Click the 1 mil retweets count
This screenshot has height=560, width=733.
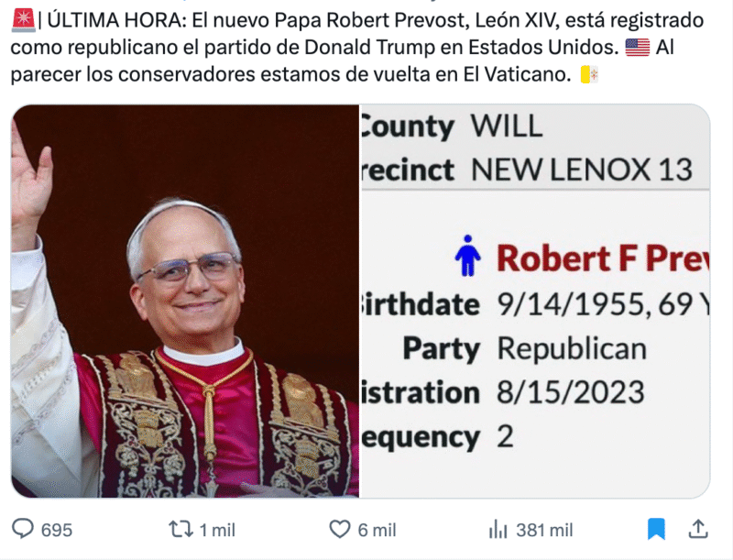point(217,530)
